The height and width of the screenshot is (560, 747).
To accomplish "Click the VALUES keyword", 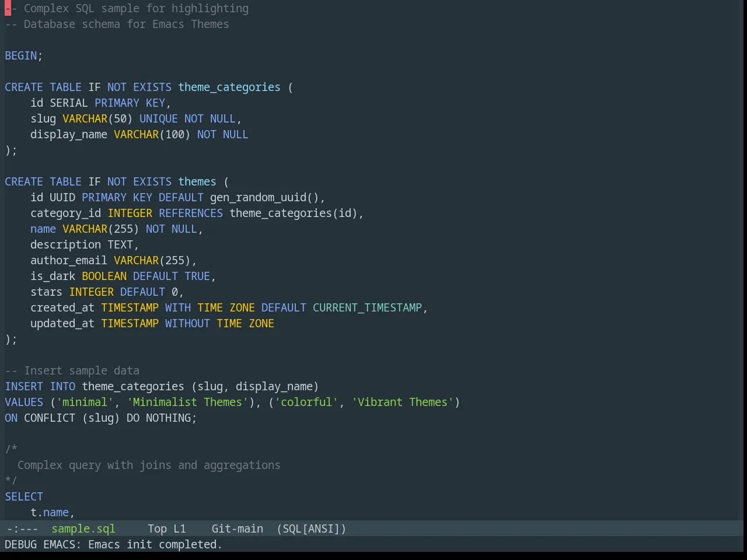I will [24, 402].
